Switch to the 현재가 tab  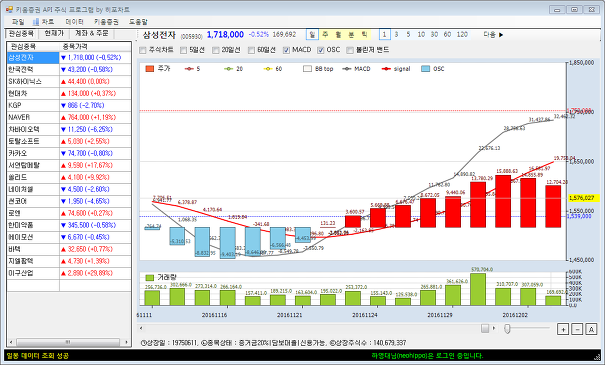[x=54, y=34]
